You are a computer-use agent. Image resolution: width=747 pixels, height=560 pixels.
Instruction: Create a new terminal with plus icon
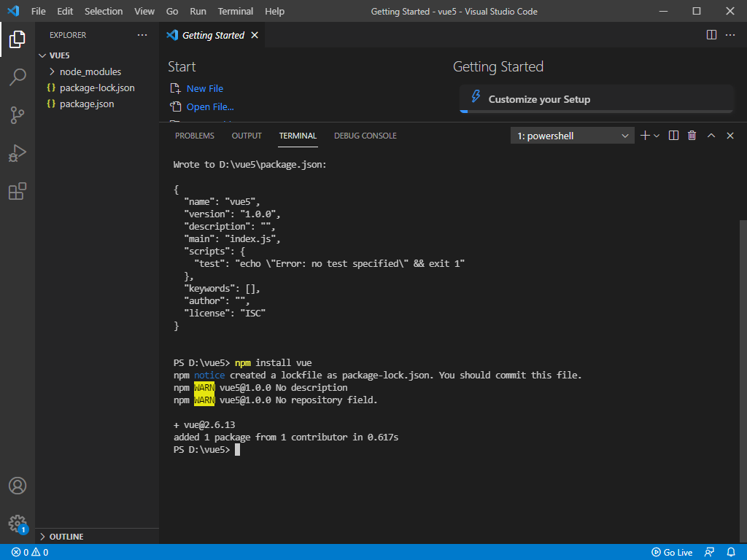(x=645, y=136)
